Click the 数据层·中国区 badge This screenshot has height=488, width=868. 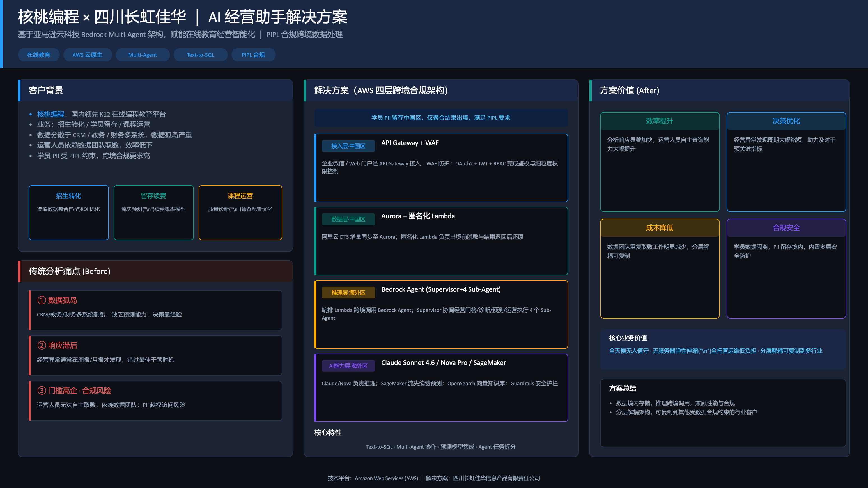click(x=348, y=219)
